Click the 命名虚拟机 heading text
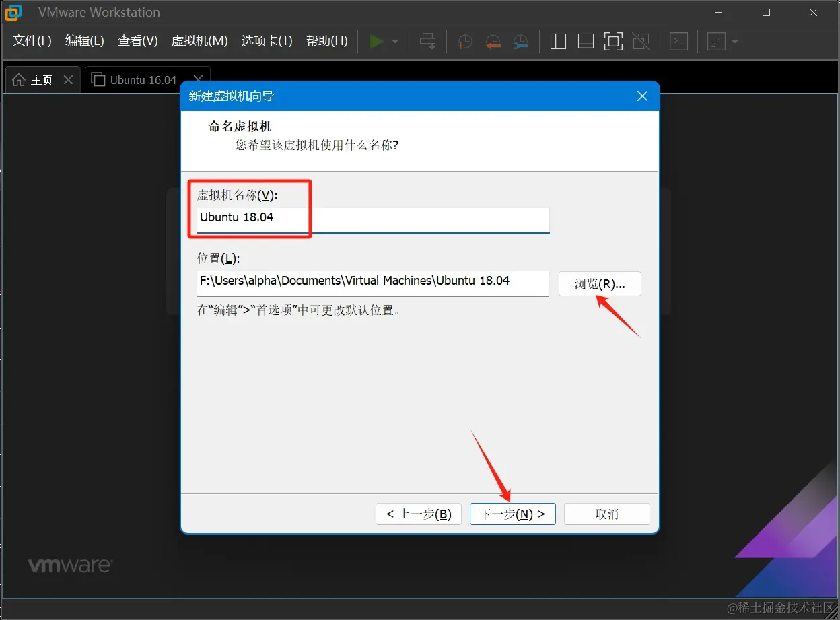 [240, 127]
